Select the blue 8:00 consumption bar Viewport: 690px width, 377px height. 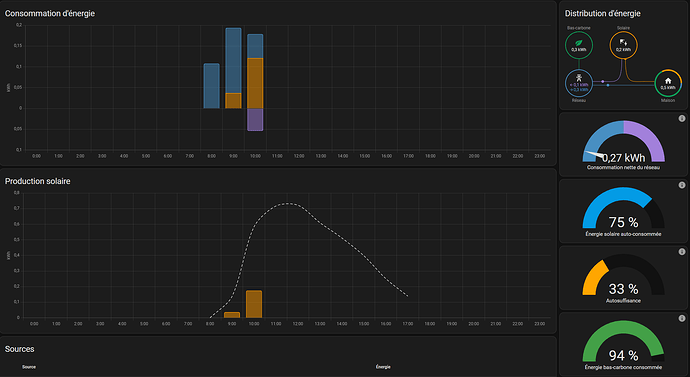211,86
